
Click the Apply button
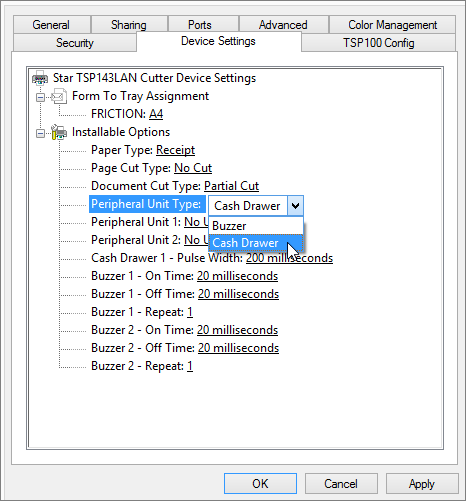click(x=422, y=483)
